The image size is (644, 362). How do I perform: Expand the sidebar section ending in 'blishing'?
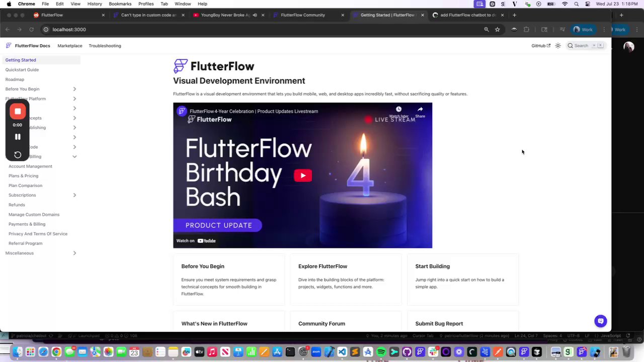(x=74, y=128)
